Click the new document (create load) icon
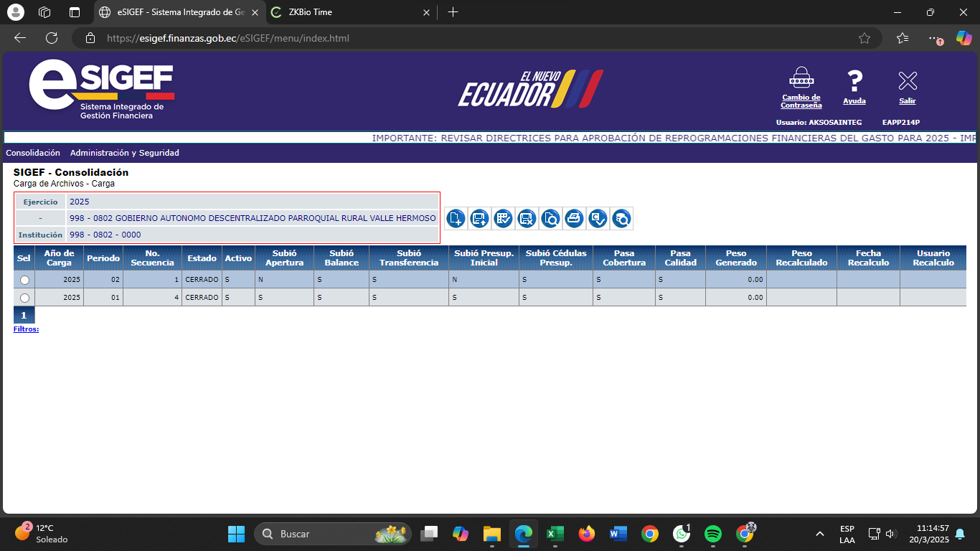 456,219
